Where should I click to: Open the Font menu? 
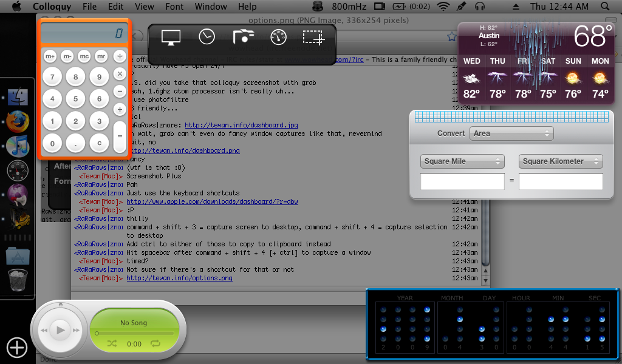pyautogui.click(x=174, y=7)
